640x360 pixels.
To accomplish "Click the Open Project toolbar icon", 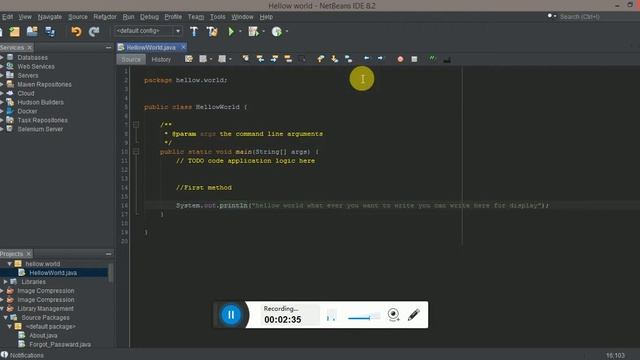I will (x=32, y=31).
